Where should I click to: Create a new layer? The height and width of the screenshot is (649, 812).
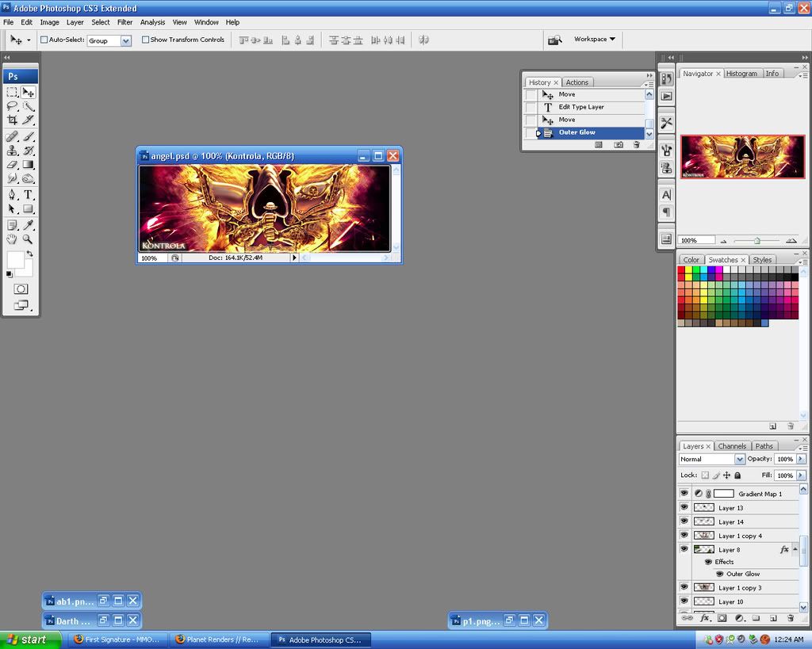pyautogui.click(x=773, y=618)
